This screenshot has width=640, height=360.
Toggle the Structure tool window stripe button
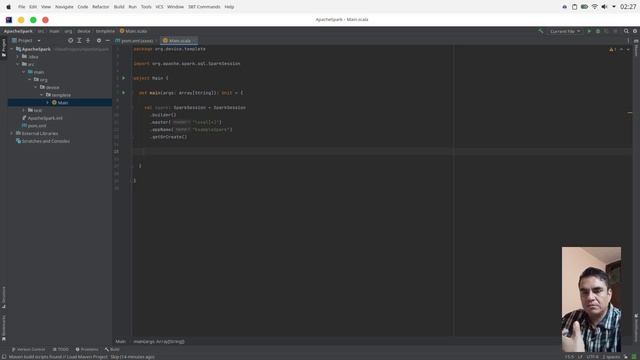(4, 297)
